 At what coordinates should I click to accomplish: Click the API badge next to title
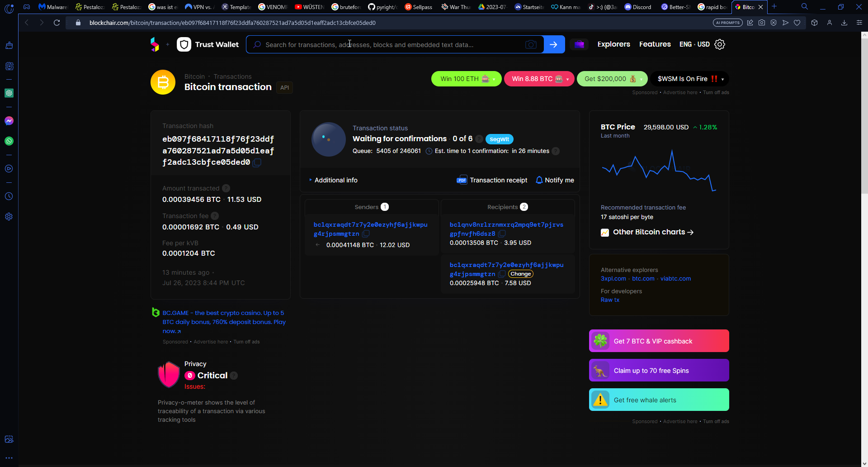tap(284, 88)
